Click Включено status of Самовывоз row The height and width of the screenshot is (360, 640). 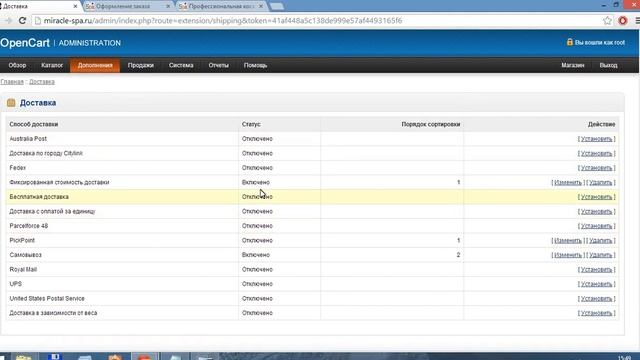tap(256, 255)
